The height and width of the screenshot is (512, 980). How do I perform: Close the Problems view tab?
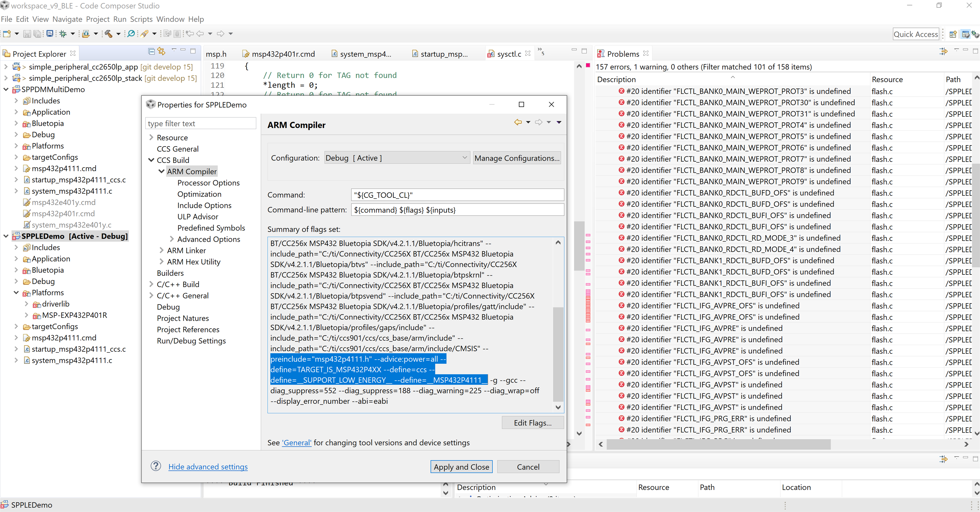646,53
